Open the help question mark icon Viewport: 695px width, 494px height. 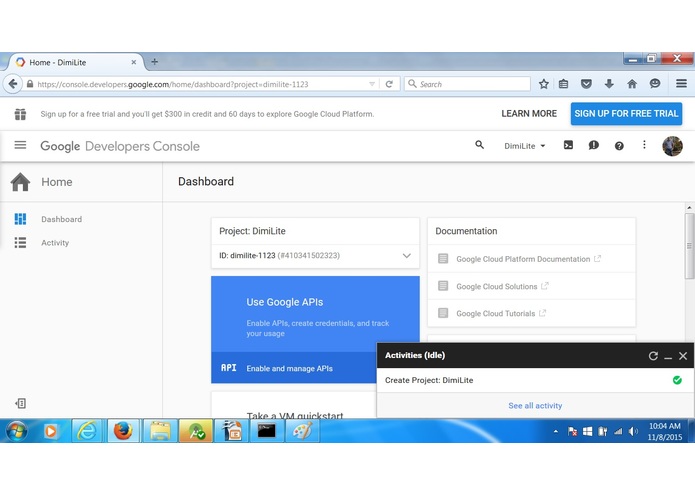(619, 146)
